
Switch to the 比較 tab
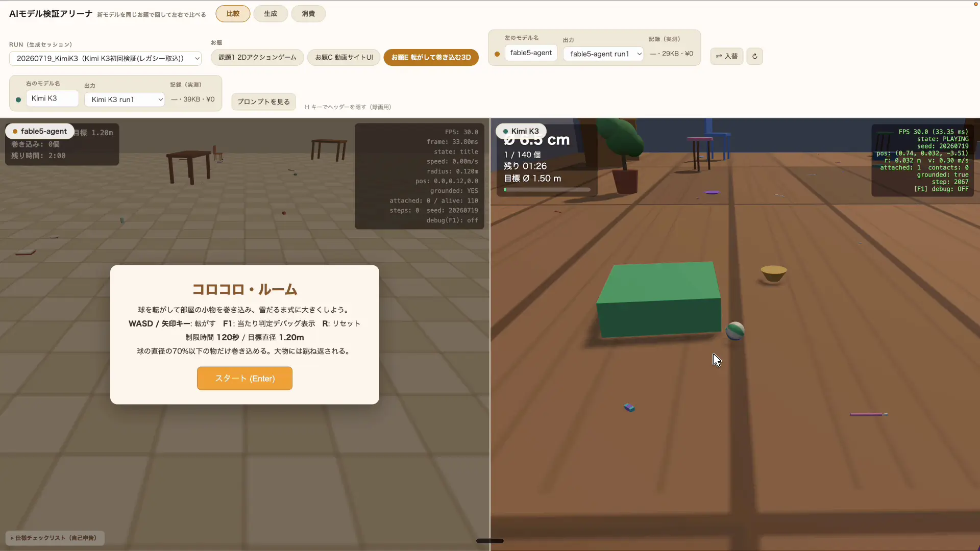coord(233,14)
